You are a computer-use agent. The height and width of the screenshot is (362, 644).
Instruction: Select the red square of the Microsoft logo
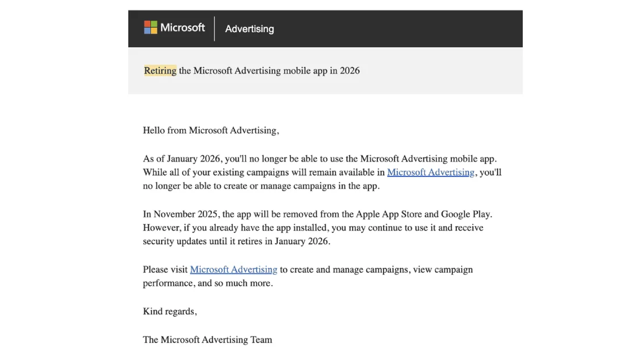tap(147, 24)
